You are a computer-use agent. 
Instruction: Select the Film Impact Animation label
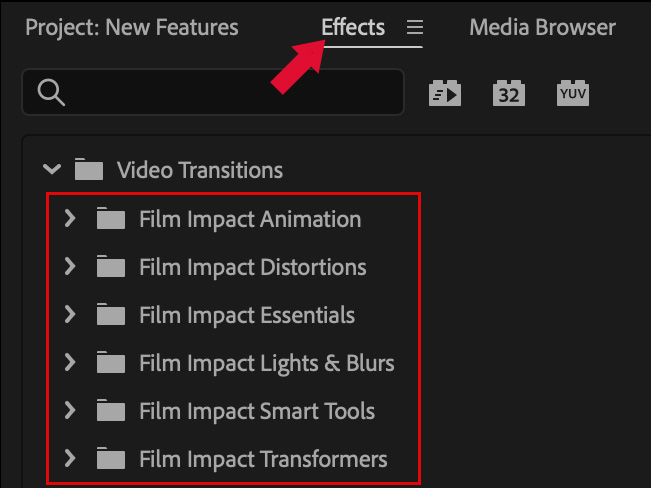[250, 219]
